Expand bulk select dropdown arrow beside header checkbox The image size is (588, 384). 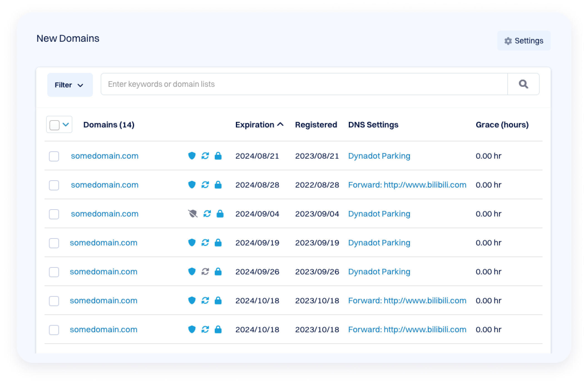(x=66, y=124)
